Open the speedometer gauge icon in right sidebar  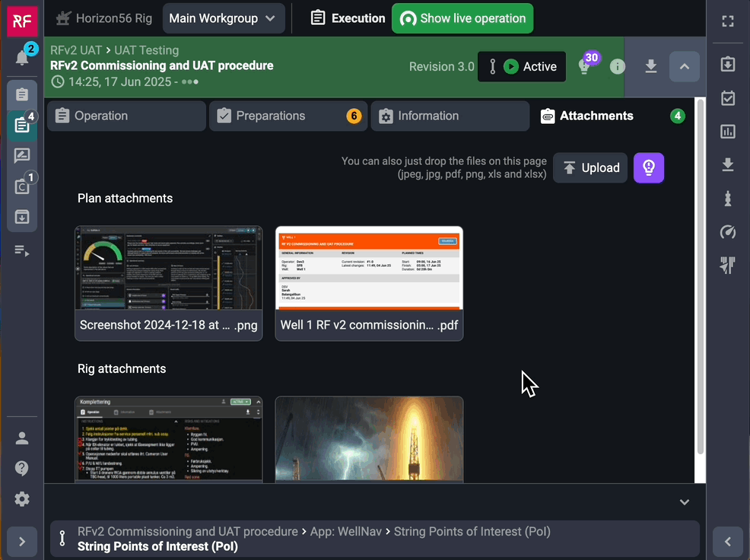pyautogui.click(x=728, y=232)
